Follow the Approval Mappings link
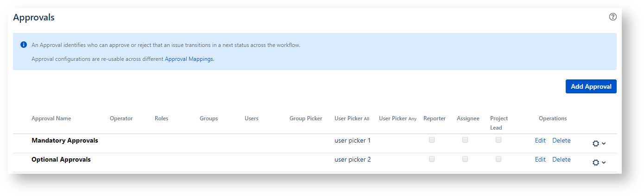The width and height of the screenshot is (644, 196). (x=189, y=59)
